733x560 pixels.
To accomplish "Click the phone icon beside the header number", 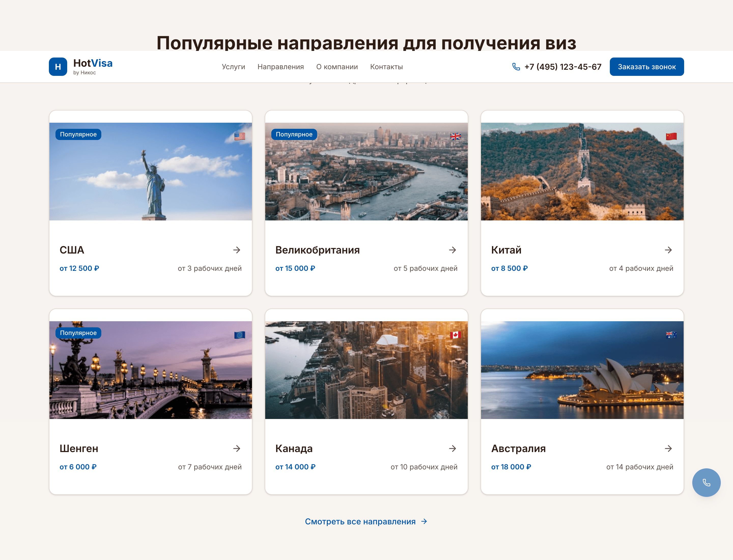I will [x=516, y=67].
